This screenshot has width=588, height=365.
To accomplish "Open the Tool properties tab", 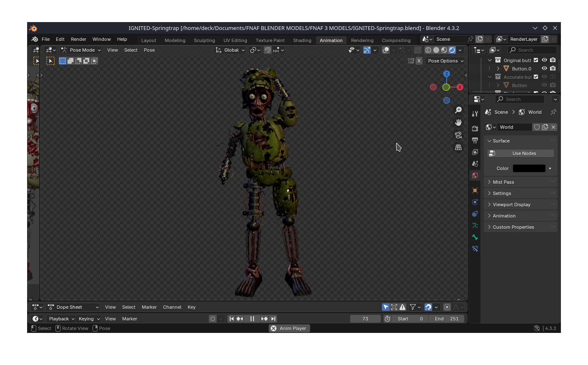I will 475,114.
